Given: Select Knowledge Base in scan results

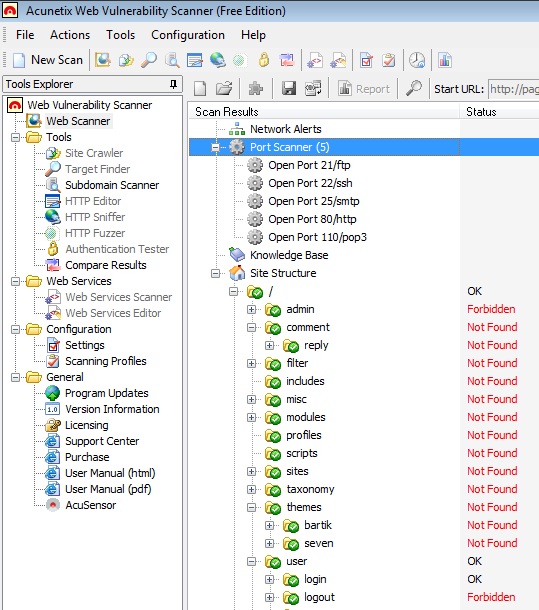Looking at the screenshot, I should click(289, 255).
